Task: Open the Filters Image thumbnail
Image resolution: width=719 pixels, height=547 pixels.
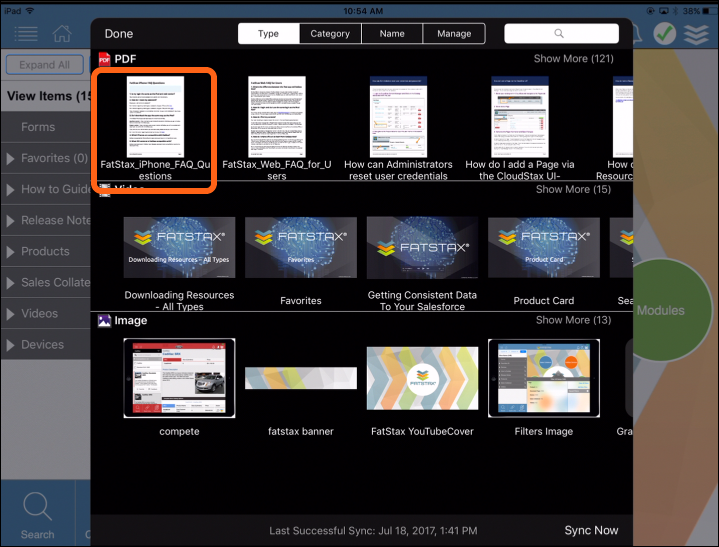Action: [x=544, y=378]
